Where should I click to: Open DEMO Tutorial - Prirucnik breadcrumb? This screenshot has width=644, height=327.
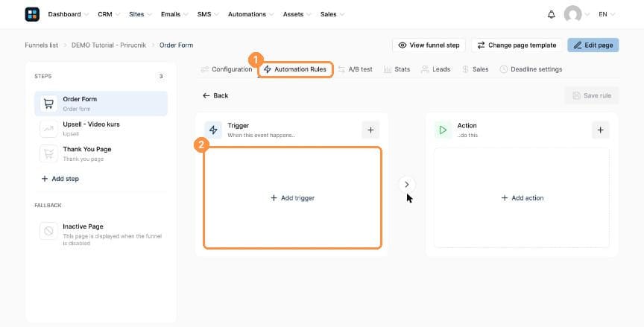coord(109,45)
